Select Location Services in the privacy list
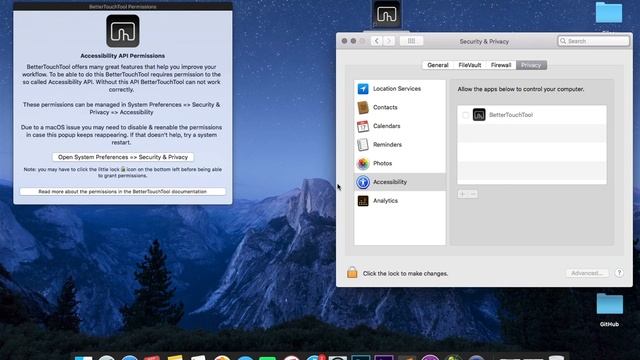The image size is (640, 360). [400, 89]
